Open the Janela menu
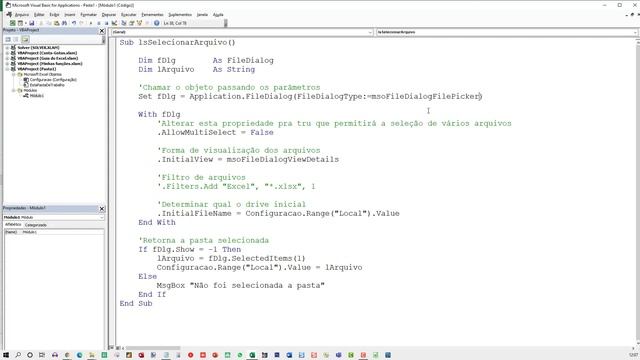The width and height of the screenshot is (640, 360). pos(202,15)
